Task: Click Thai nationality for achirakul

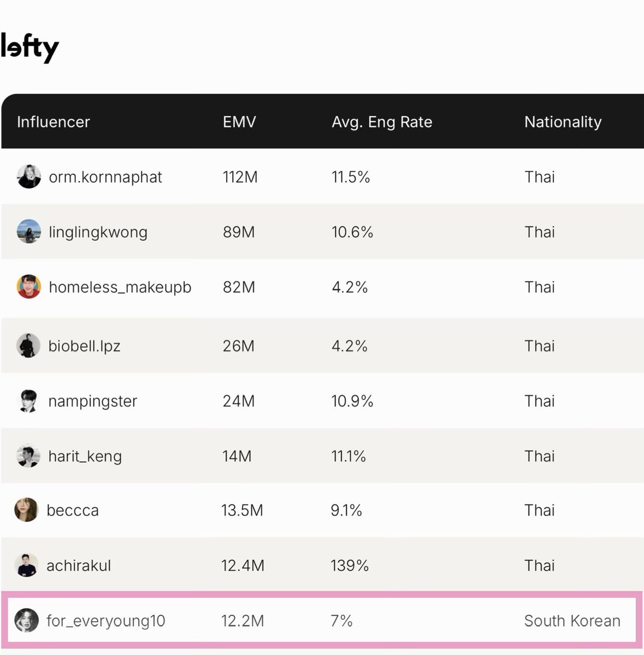Action: 540,565
